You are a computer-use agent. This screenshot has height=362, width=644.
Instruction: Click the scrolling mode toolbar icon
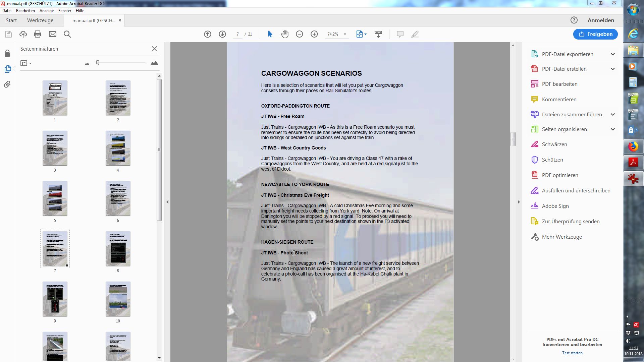(378, 34)
